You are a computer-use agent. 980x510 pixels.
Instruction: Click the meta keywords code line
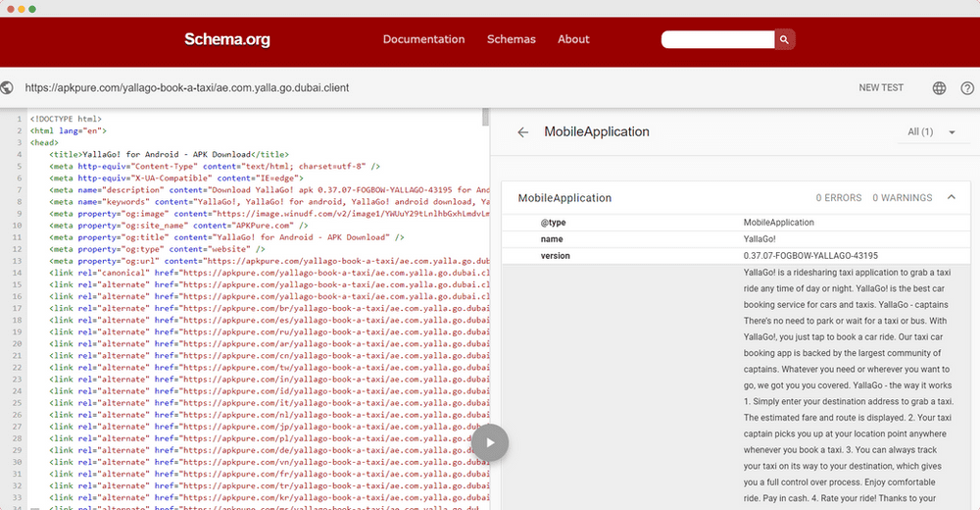[x=269, y=201]
